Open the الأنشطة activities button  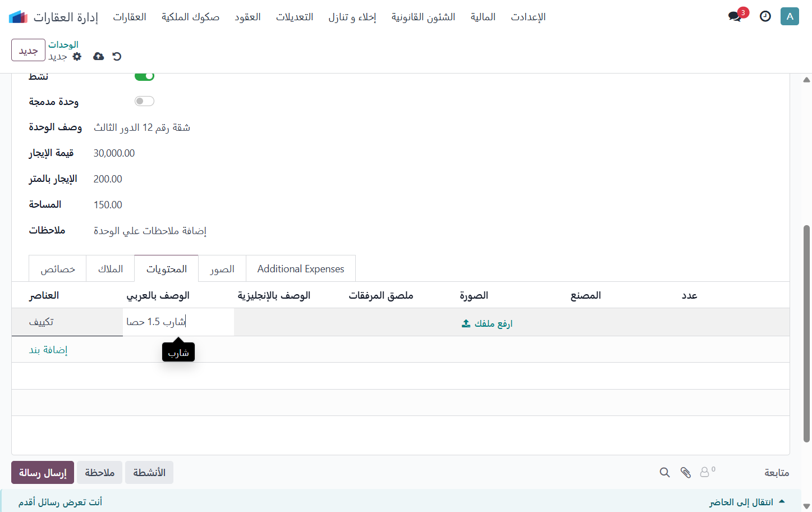pos(149,473)
